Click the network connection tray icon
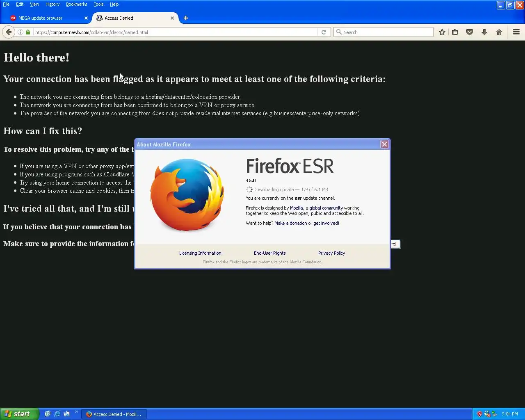Screen dimensions: 525x420 coord(487,414)
